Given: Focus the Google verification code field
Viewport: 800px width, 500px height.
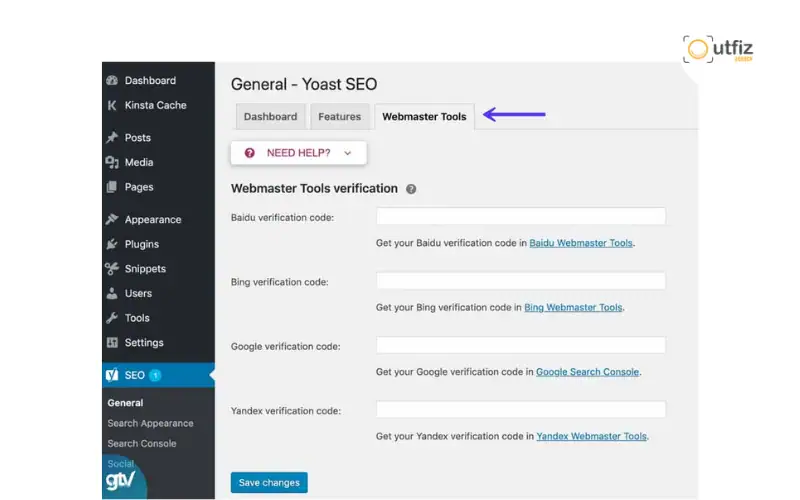Looking at the screenshot, I should point(521,345).
